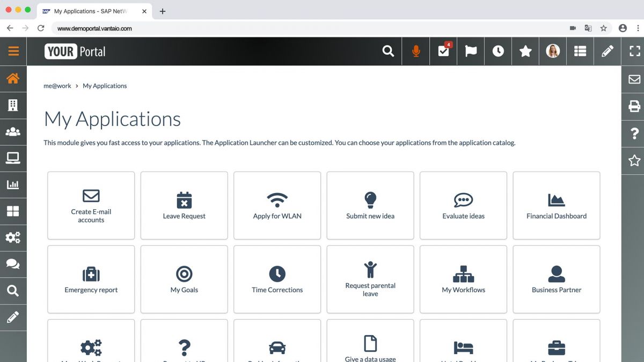This screenshot has width=644, height=362.
Task: Open the Create E-mail accounts tile
Action: [x=91, y=205]
